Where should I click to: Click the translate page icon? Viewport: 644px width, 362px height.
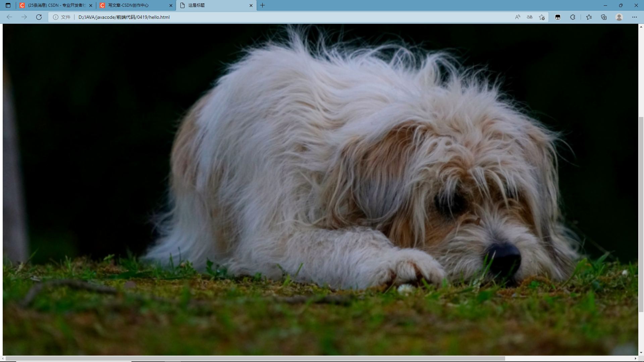pyautogui.click(x=530, y=17)
